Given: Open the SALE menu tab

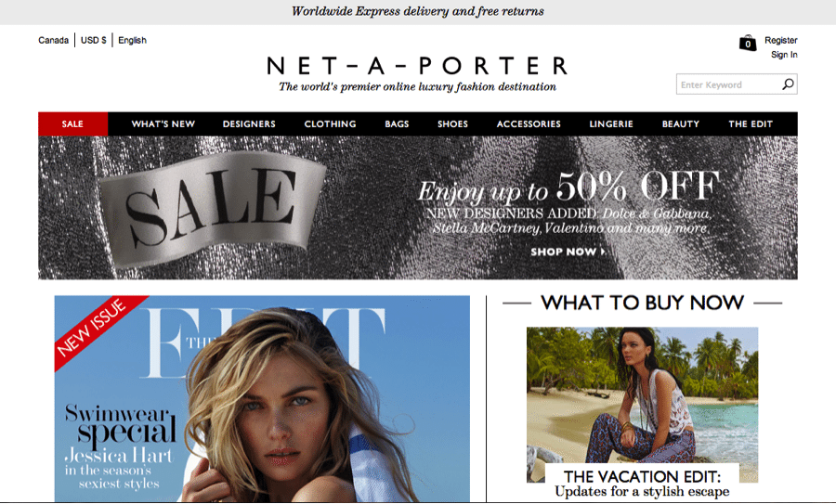Looking at the screenshot, I should 72,124.
